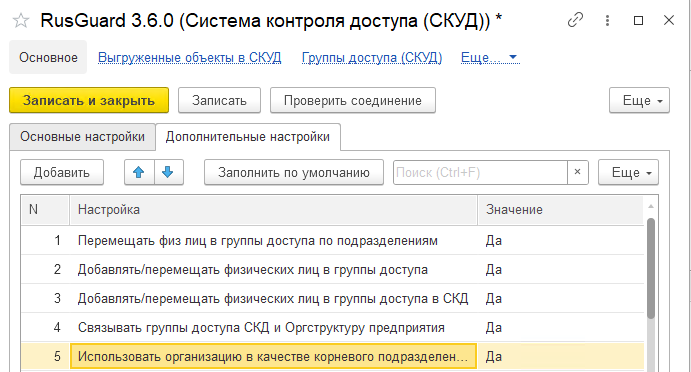Sort by the N column header
Screen dimensions: 691x372
(x=45, y=209)
